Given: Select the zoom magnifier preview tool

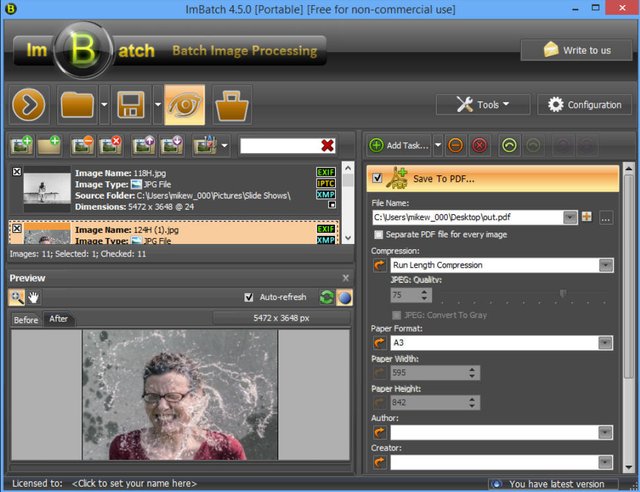Looking at the screenshot, I should 17,297.
